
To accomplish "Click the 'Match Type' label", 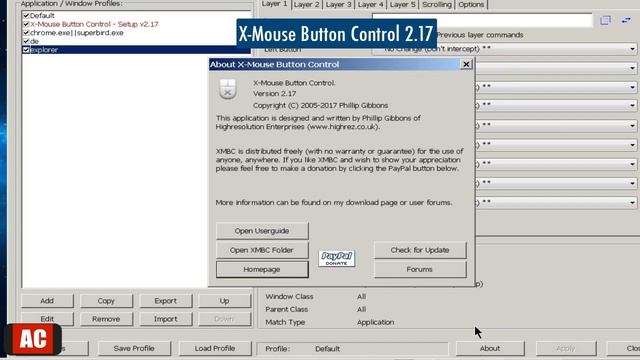I will 285,322.
